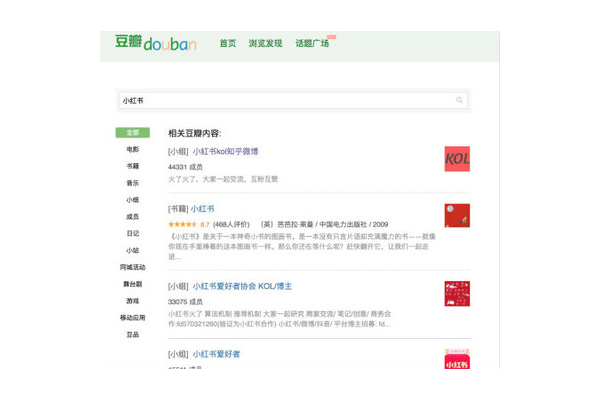Filter results by 成员
Screen dimensions: 600x400
click(x=132, y=217)
